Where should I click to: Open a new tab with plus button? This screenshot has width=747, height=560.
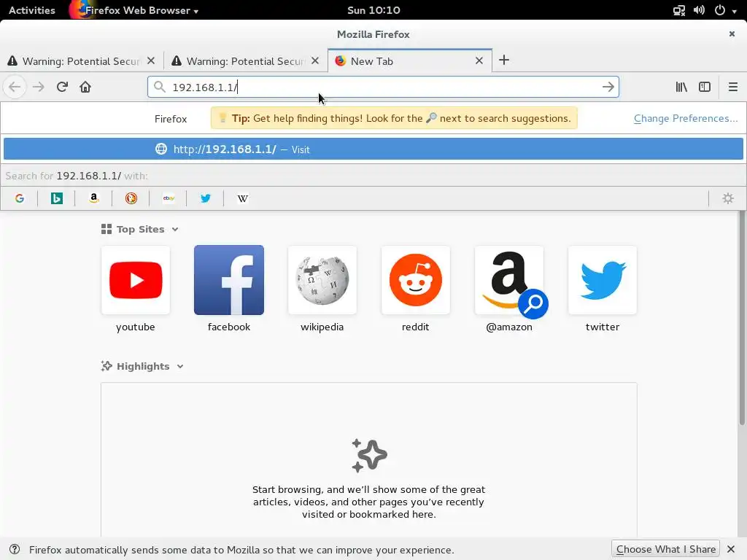[x=503, y=60]
